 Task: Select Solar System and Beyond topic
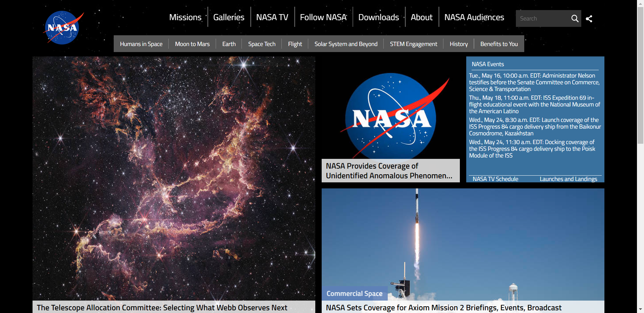click(346, 44)
